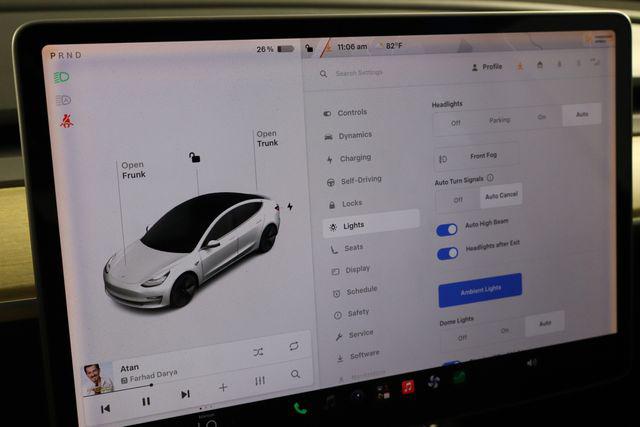640x427 pixels.
Task: Tap the PRND gear indicator
Action: point(66,55)
